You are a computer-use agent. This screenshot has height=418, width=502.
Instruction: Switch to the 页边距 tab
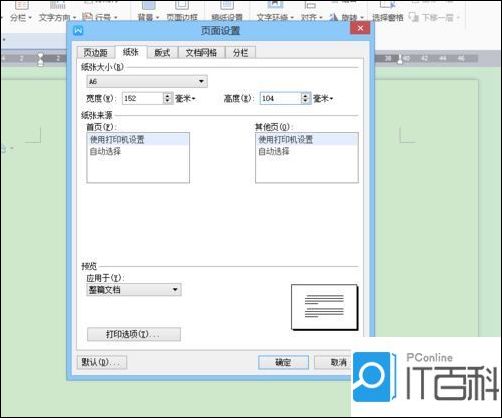[96, 52]
